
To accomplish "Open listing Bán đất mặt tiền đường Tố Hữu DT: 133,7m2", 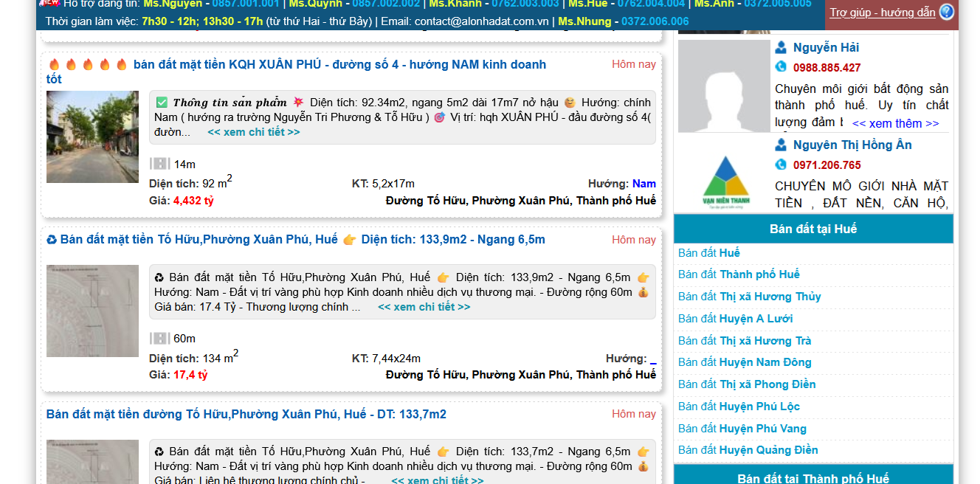I will [246, 414].
